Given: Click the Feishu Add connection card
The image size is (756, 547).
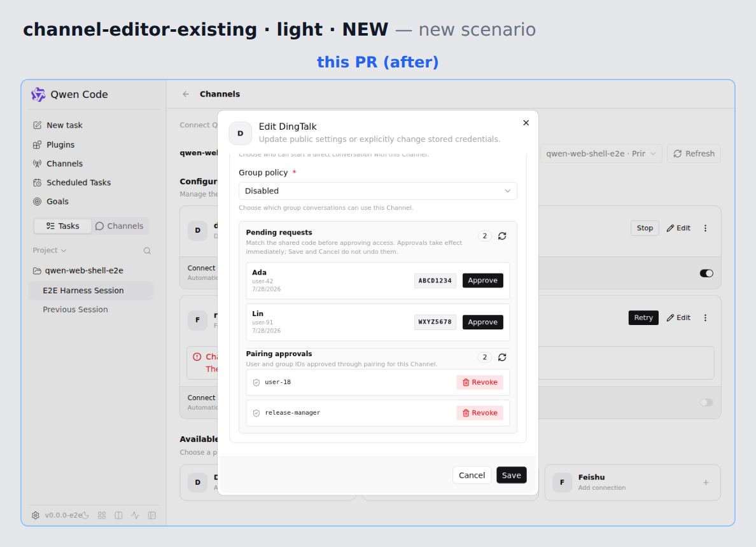Looking at the screenshot, I should (633, 482).
